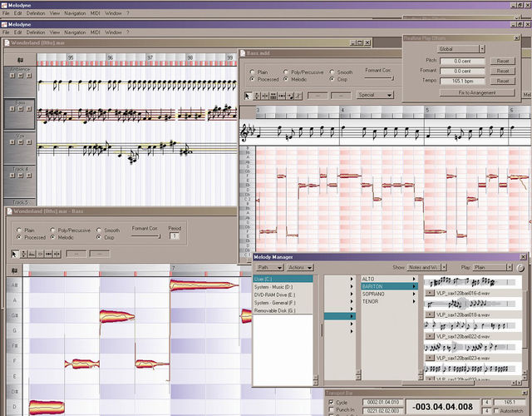Enable Punch In checkbox in Transport Bar
Viewport: 532px width, 416px height.
[x=331, y=409]
